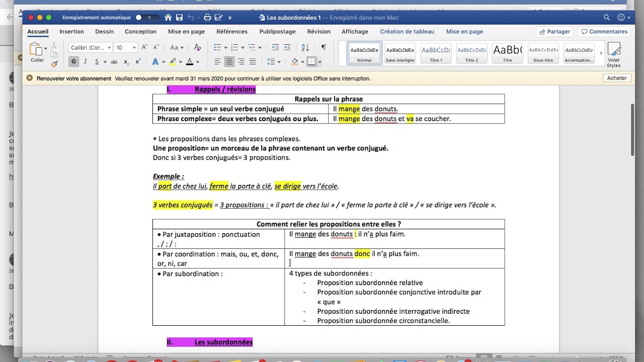This screenshot has height=362, width=644.
Task: Increase the font size
Action: pos(145,47)
